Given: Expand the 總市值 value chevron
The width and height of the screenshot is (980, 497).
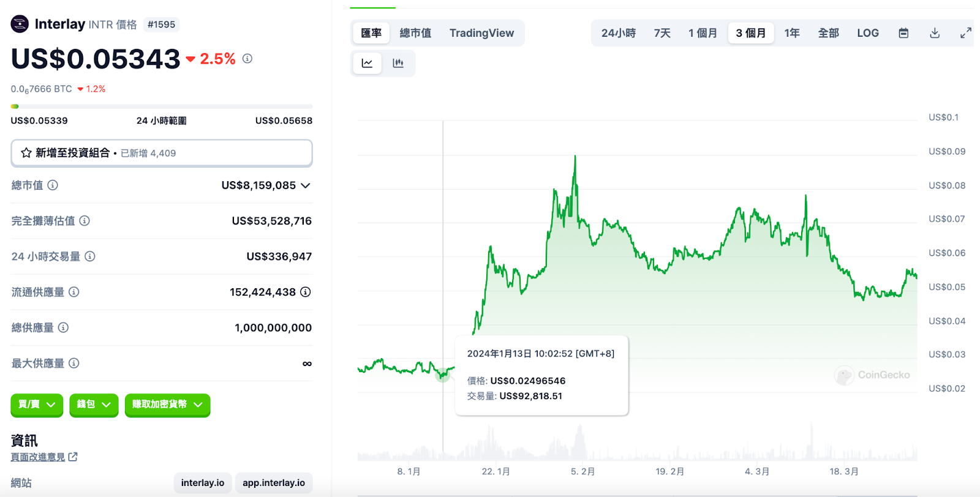Looking at the screenshot, I should point(306,185).
